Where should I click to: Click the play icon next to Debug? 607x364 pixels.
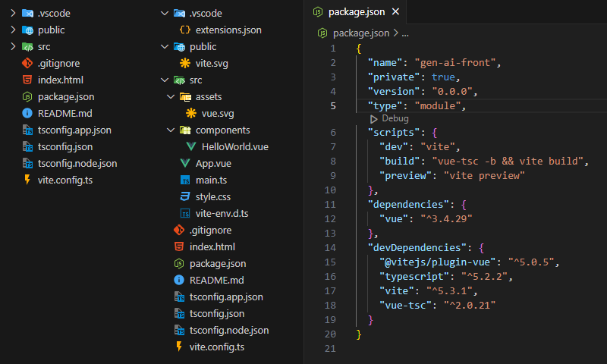373,119
